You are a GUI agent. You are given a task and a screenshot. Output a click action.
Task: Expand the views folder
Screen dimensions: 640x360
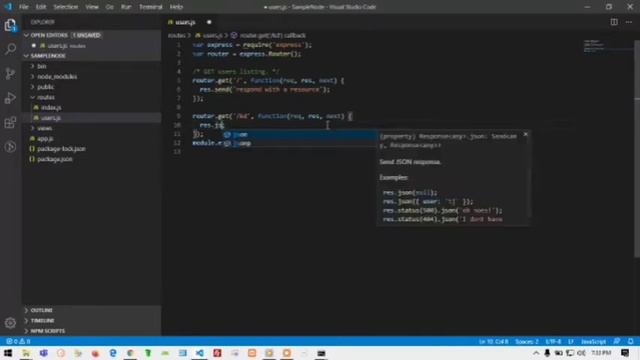coord(91,128)
